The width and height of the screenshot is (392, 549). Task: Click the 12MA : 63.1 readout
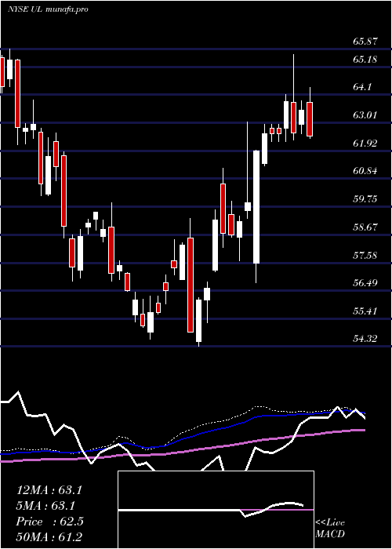(49, 490)
